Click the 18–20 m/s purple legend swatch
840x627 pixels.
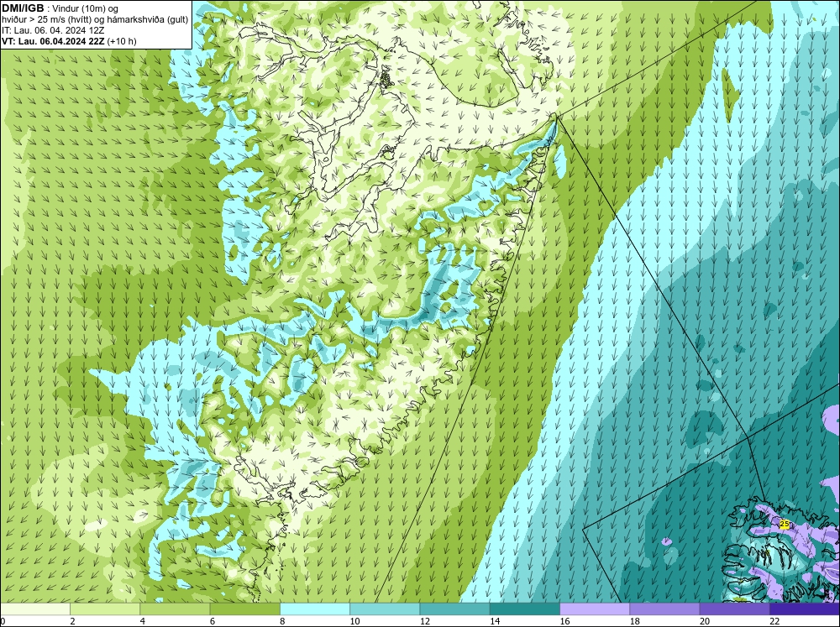click(x=664, y=609)
